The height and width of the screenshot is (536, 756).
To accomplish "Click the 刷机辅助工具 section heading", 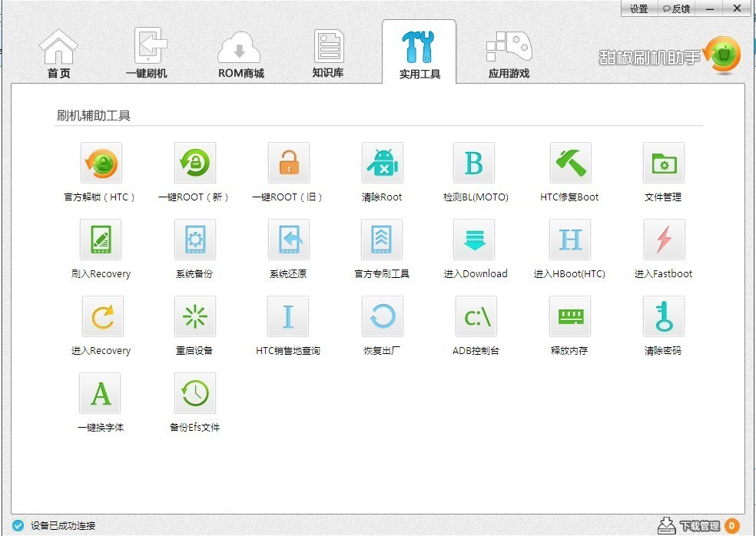I will (94, 115).
